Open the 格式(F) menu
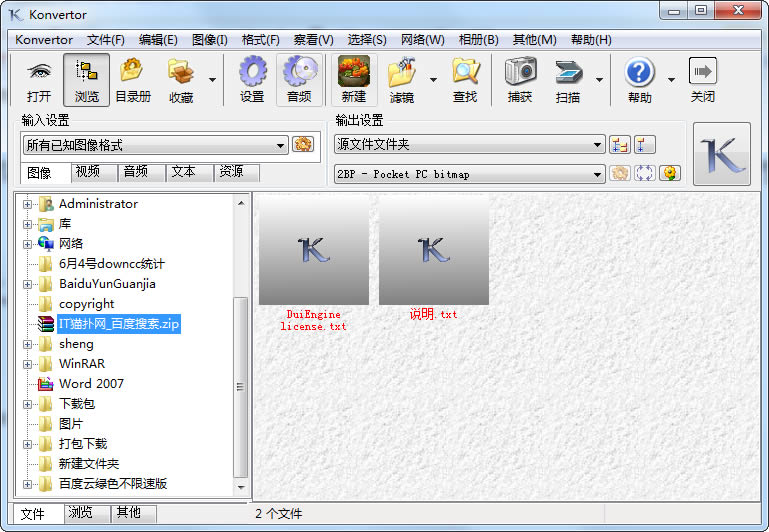 (x=260, y=40)
